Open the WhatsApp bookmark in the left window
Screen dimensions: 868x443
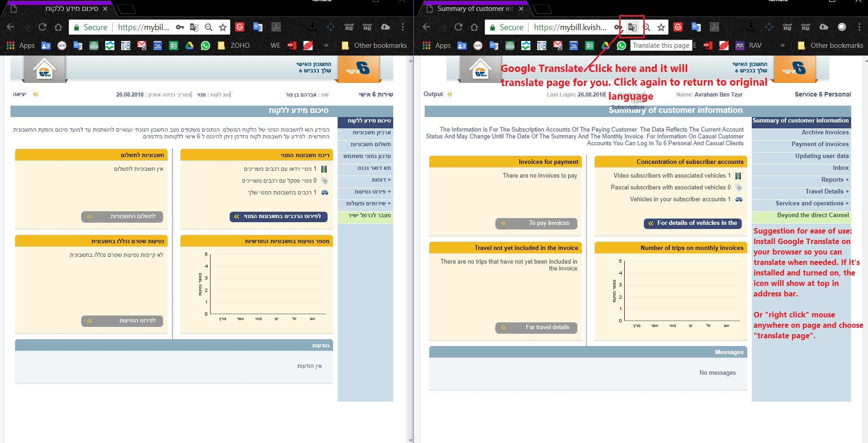205,46
